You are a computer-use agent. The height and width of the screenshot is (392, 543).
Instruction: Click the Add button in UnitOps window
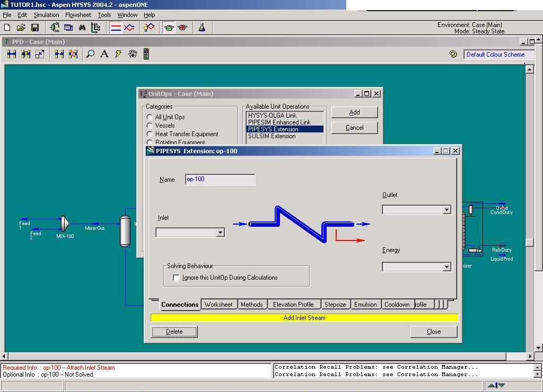pos(354,112)
